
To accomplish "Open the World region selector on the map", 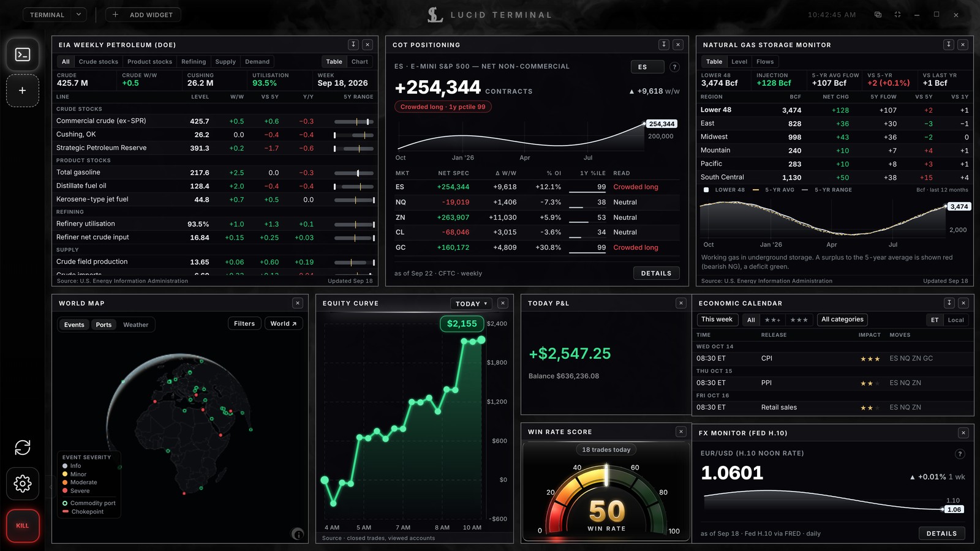I will [x=284, y=324].
